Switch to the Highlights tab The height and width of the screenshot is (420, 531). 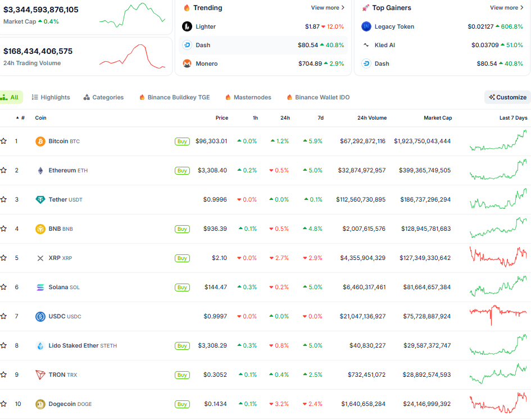pos(51,98)
